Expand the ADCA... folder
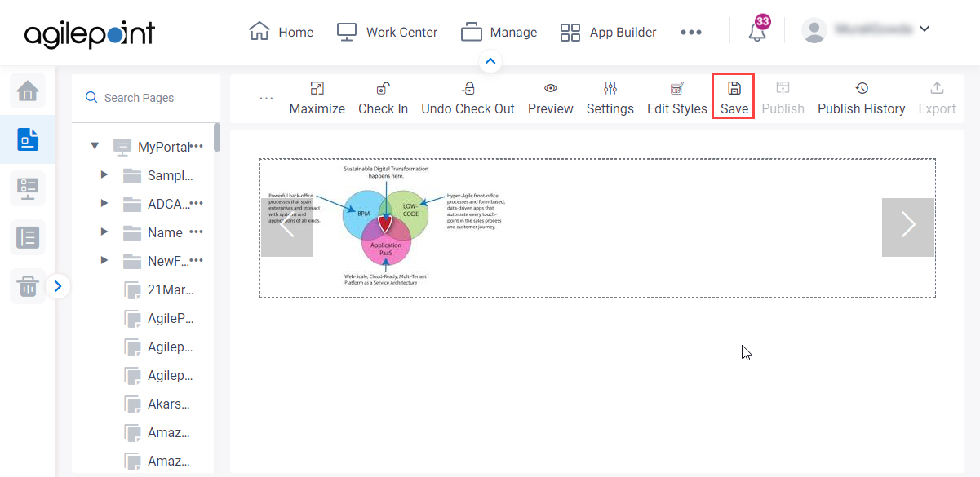 pos(104,204)
